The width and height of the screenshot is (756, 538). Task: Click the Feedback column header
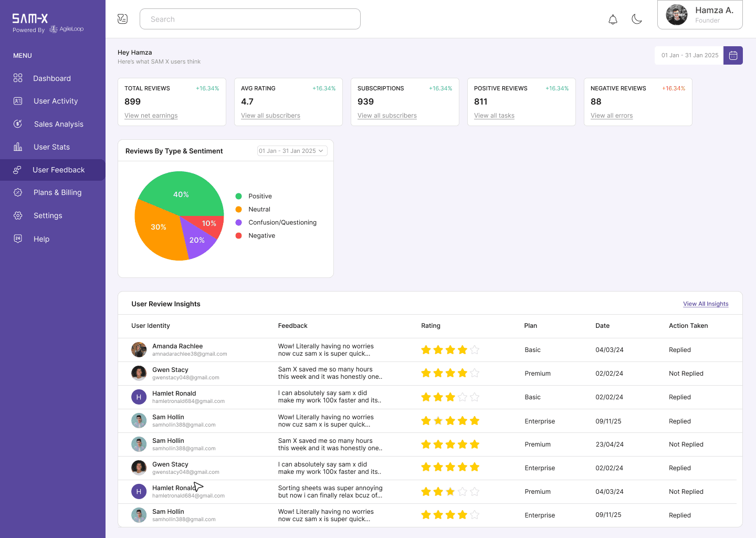coord(293,326)
